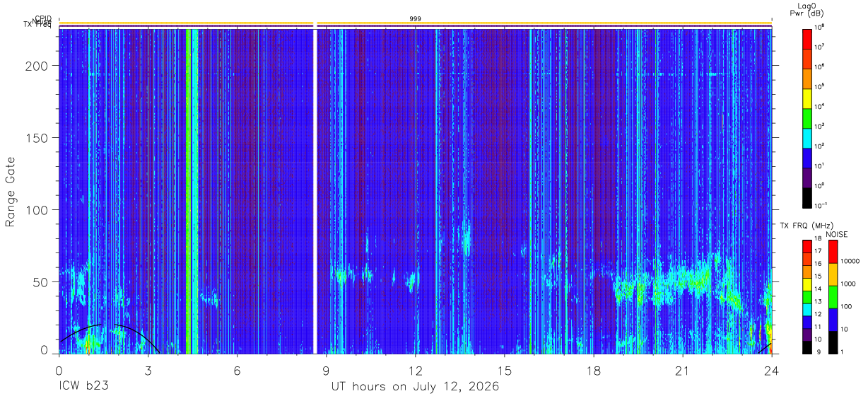
Task: Click the white data gap stripe before 9 UT
Action: [x=315, y=191]
